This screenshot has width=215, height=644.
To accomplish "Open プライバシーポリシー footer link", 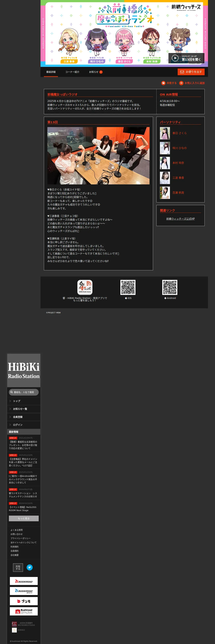I will [21, 538].
